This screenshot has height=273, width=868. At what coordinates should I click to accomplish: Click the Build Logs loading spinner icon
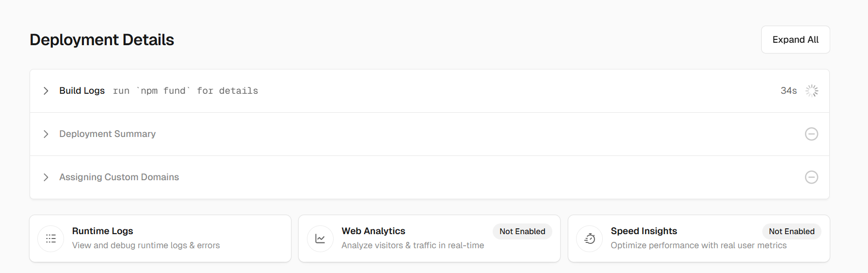(812, 91)
